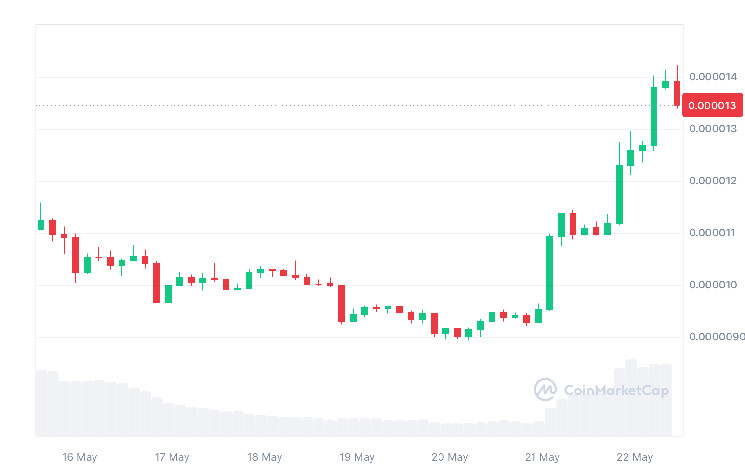This screenshot has height=470, width=745.
Task: Click the 0.000012 price axis label
Action: point(712,181)
